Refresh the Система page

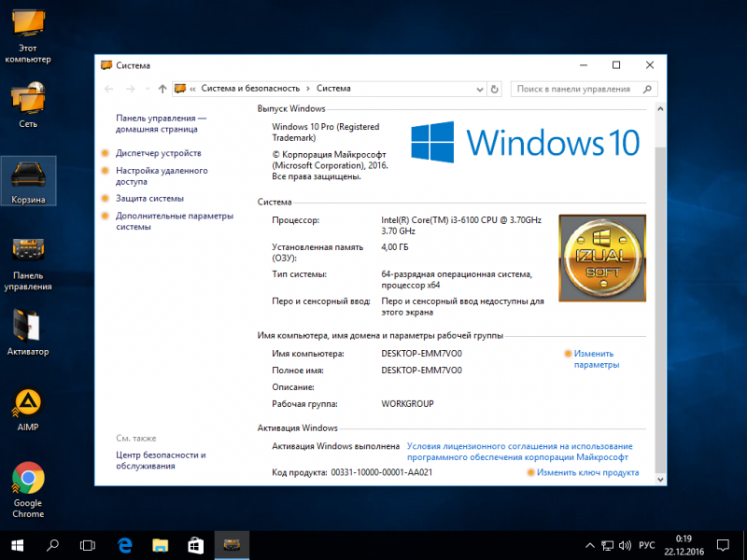click(x=495, y=89)
